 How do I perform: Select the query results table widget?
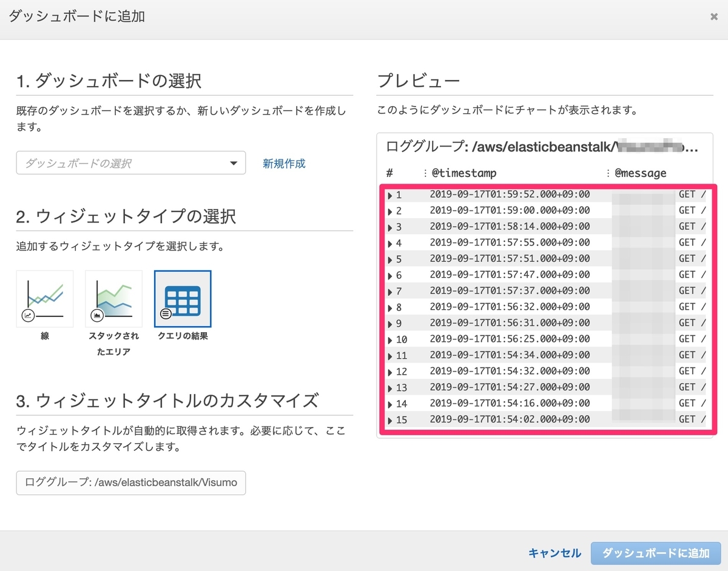click(x=183, y=299)
